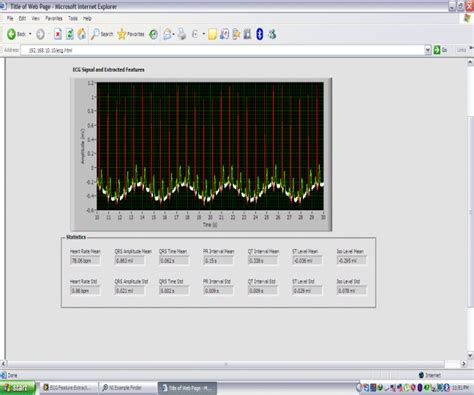Click the horizontal scrollbar right arrow
Image resolution: width=474 pixels, height=395 pixels.
(464, 364)
